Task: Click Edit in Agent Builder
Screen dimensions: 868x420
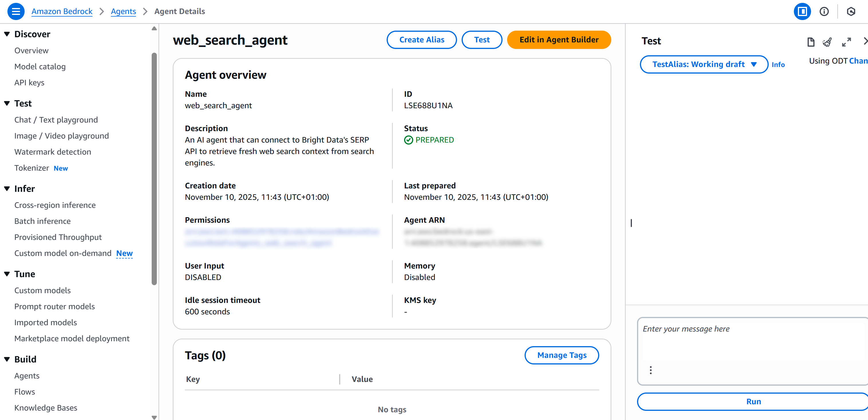Action: (x=559, y=40)
